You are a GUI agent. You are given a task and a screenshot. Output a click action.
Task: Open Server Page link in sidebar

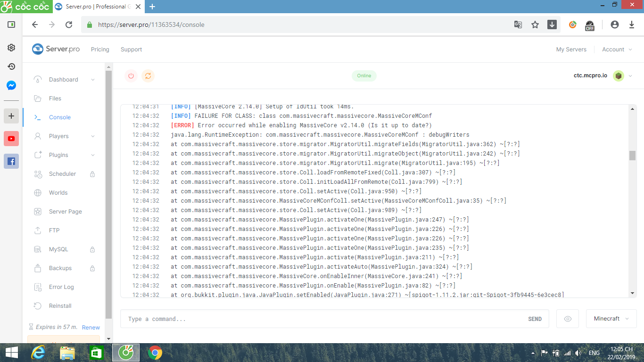(x=66, y=212)
